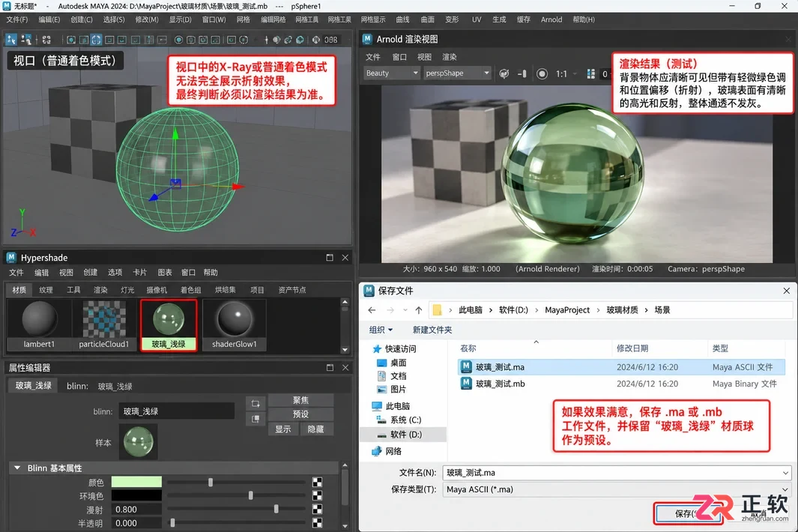The width and height of the screenshot is (798, 532).
Task: Click the Arnold stop render round icon
Action: (542, 74)
